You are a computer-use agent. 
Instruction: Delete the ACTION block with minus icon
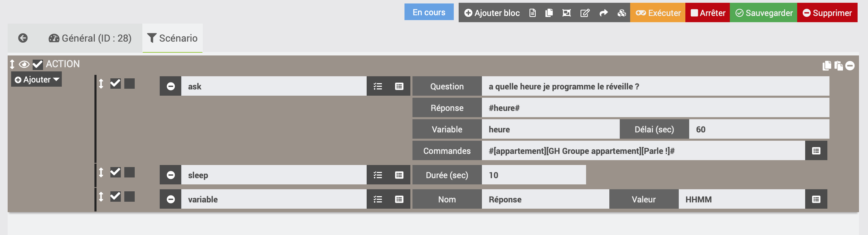850,66
